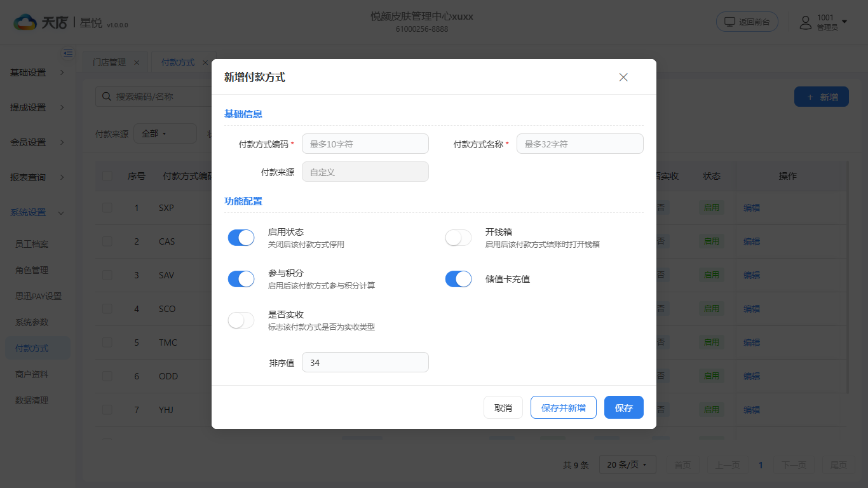This screenshot has height=488, width=868.
Task: Click the 取消 button
Action: coord(503,408)
